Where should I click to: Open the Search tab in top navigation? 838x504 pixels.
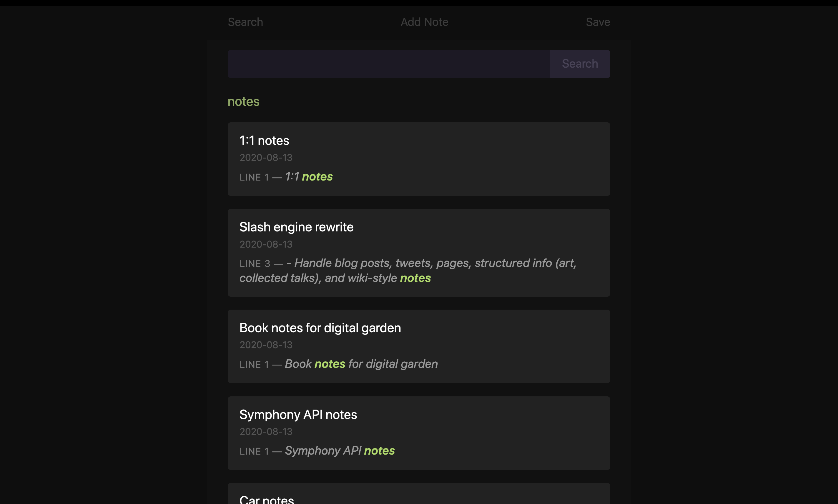coord(245,22)
